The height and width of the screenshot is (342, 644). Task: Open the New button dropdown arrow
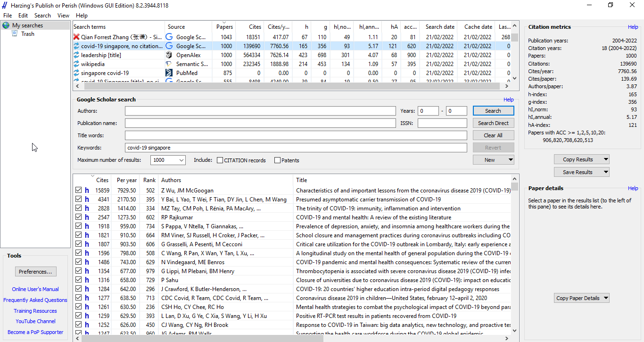(511, 160)
